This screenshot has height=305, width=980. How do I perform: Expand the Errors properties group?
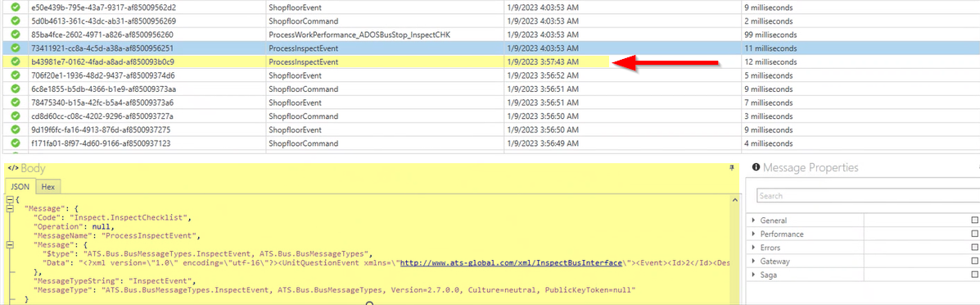753,248
